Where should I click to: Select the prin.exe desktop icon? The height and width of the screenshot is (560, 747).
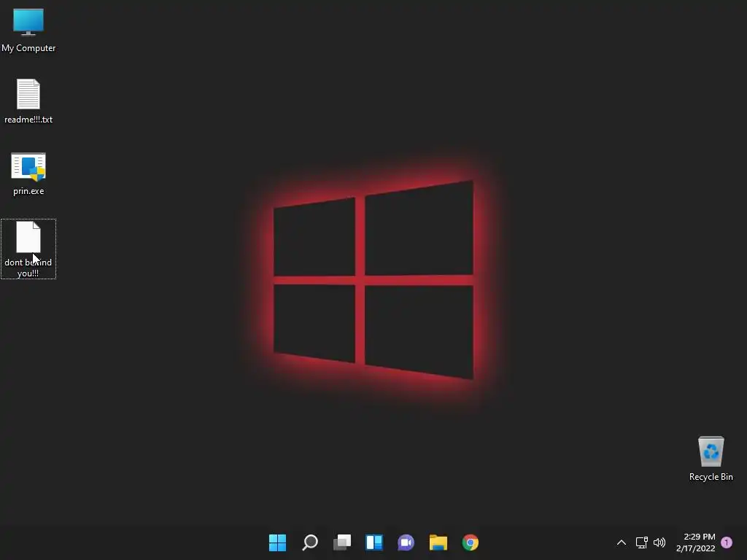(28, 167)
